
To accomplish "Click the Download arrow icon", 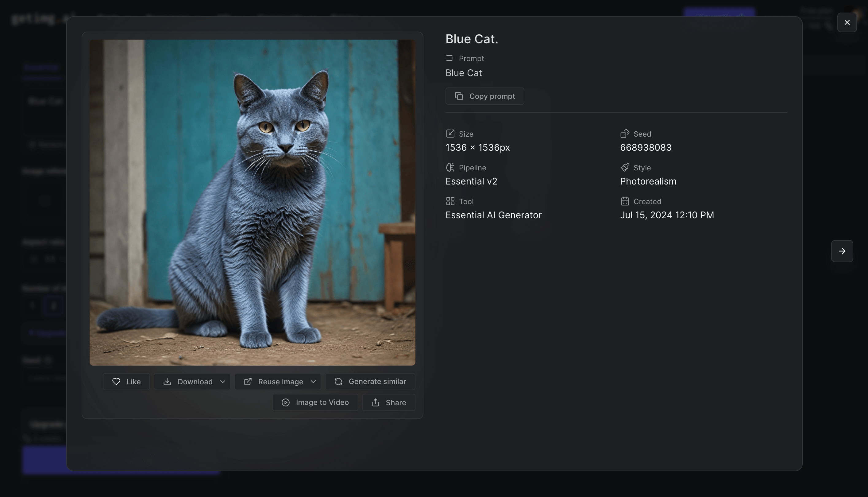I will (x=167, y=382).
